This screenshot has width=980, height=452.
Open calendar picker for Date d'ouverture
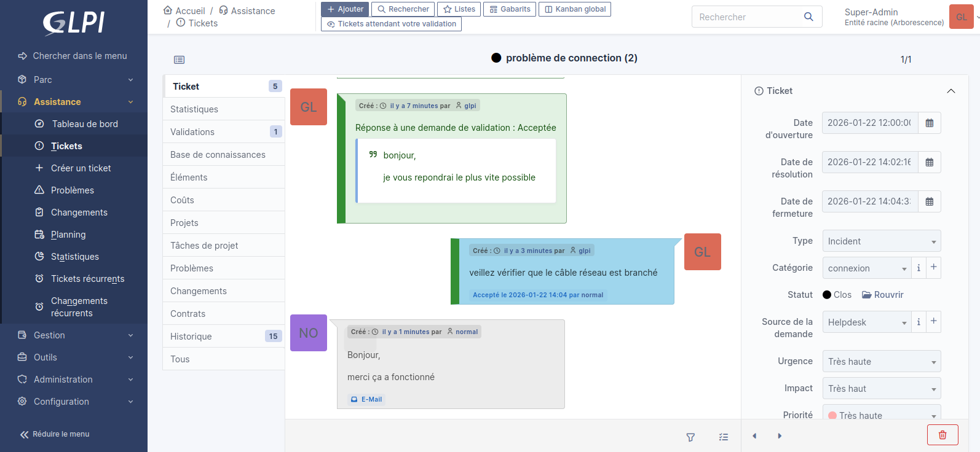(929, 123)
